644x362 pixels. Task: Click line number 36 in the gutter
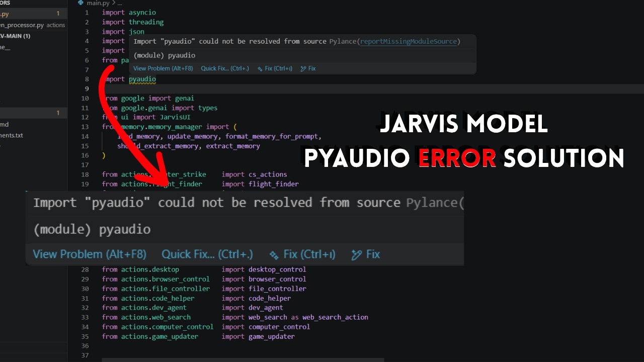85,346
